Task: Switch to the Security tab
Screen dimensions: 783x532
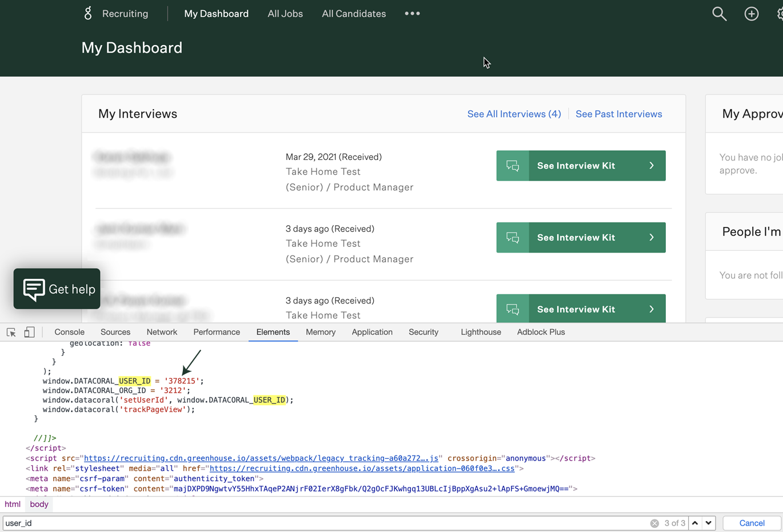Action: (x=424, y=332)
